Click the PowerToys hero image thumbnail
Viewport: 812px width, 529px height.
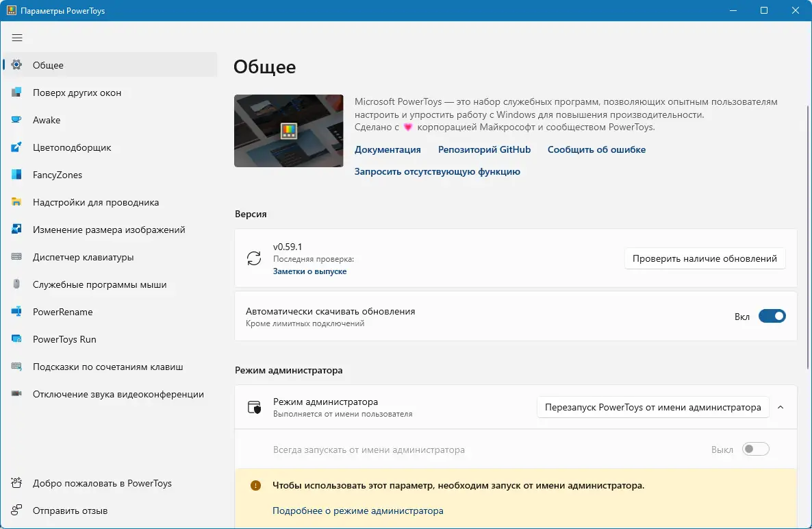click(288, 131)
